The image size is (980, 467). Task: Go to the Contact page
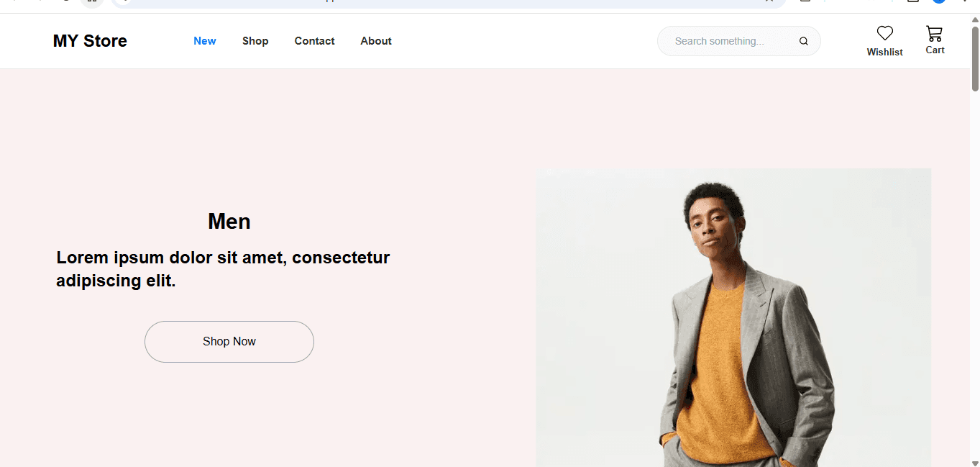click(314, 41)
